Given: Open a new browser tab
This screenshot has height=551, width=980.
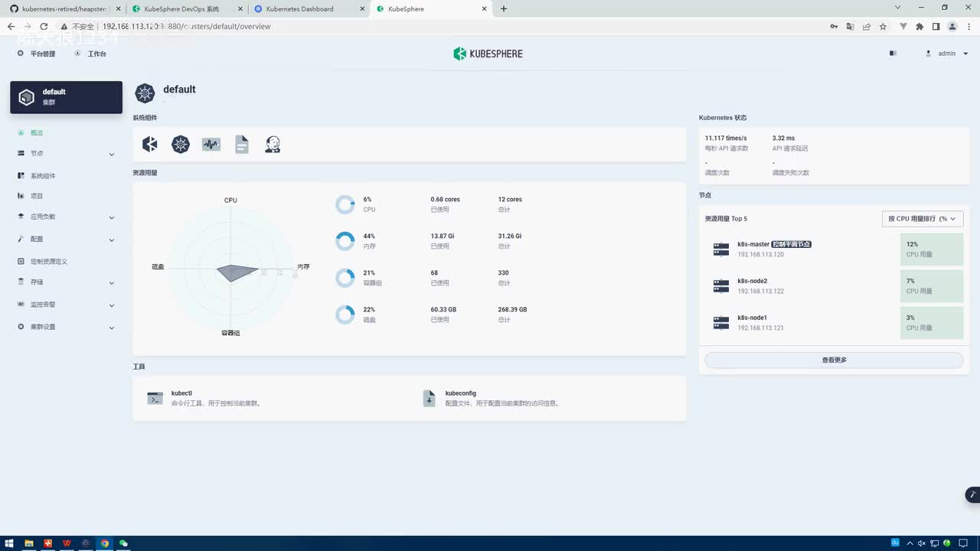Looking at the screenshot, I should tap(503, 8).
